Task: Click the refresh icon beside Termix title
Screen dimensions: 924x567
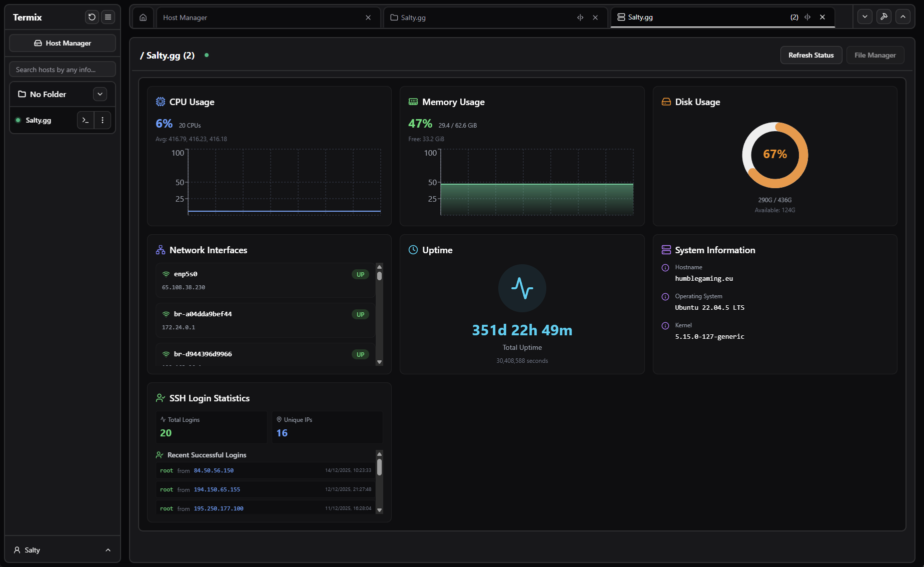Action: (92, 17)
